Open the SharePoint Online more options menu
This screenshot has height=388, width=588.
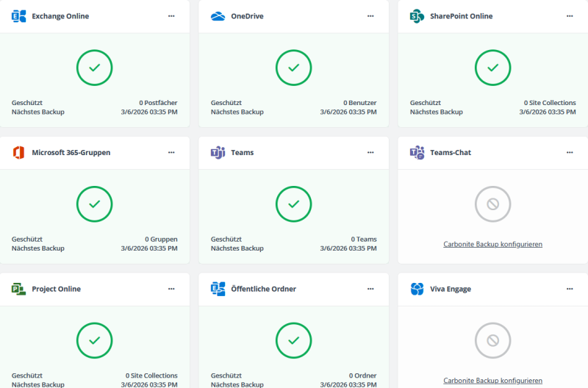tap(570, 16)
